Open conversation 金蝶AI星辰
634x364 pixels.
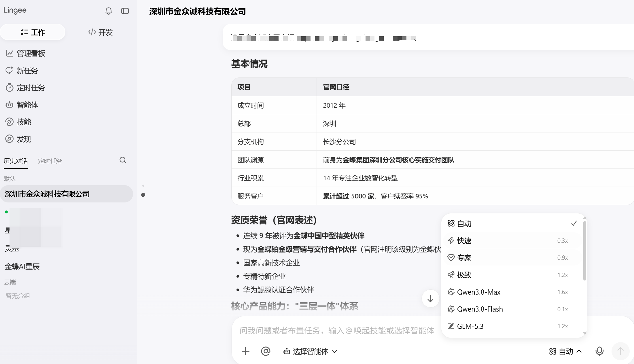(22, 266)
